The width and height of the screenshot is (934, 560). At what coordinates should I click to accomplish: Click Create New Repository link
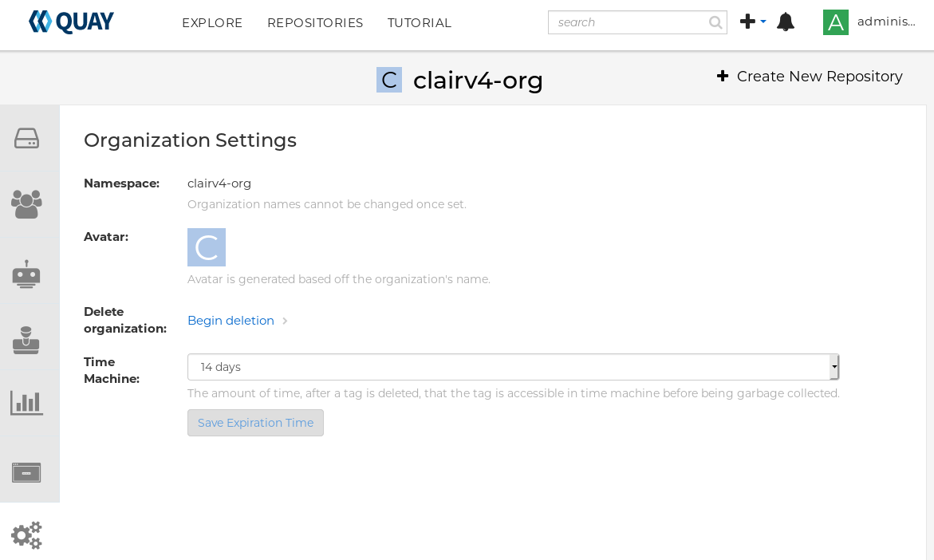810,77
